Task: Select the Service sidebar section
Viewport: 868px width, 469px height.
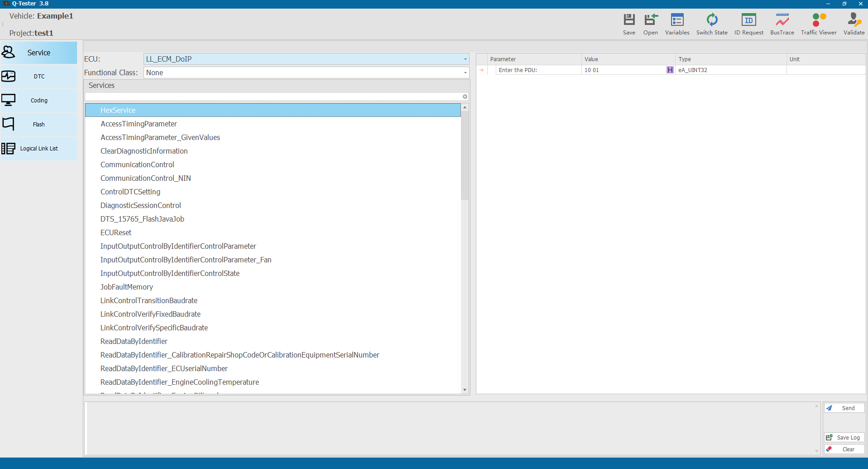Action: click(38, 53)
